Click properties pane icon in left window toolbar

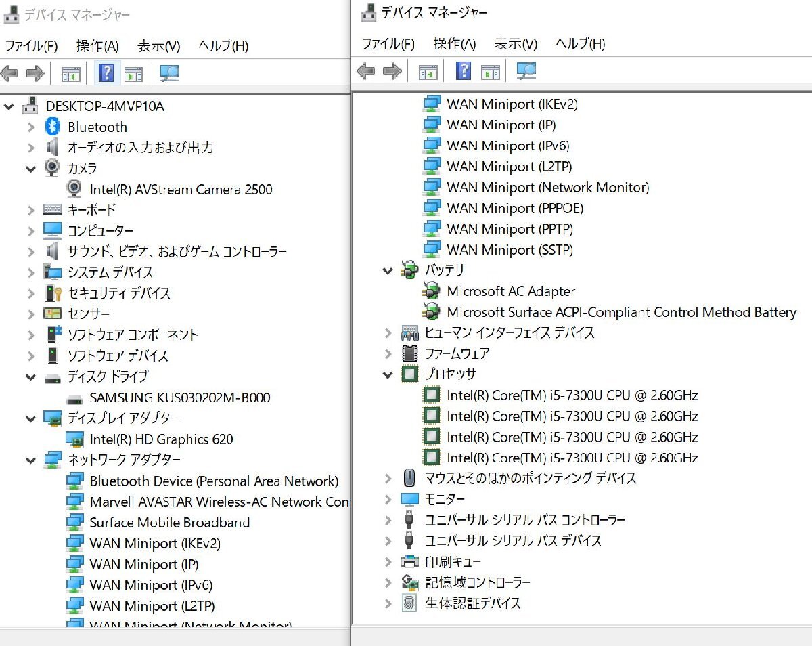70,73
